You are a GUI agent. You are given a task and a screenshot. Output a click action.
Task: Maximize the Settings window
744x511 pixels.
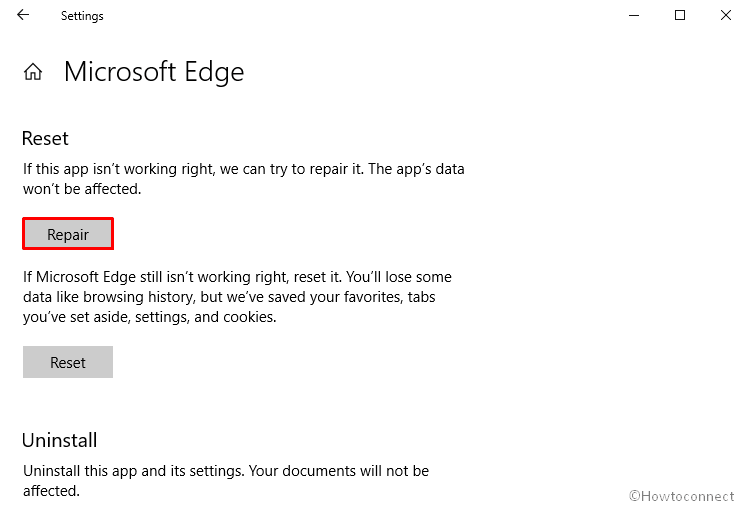pos(680,15)
